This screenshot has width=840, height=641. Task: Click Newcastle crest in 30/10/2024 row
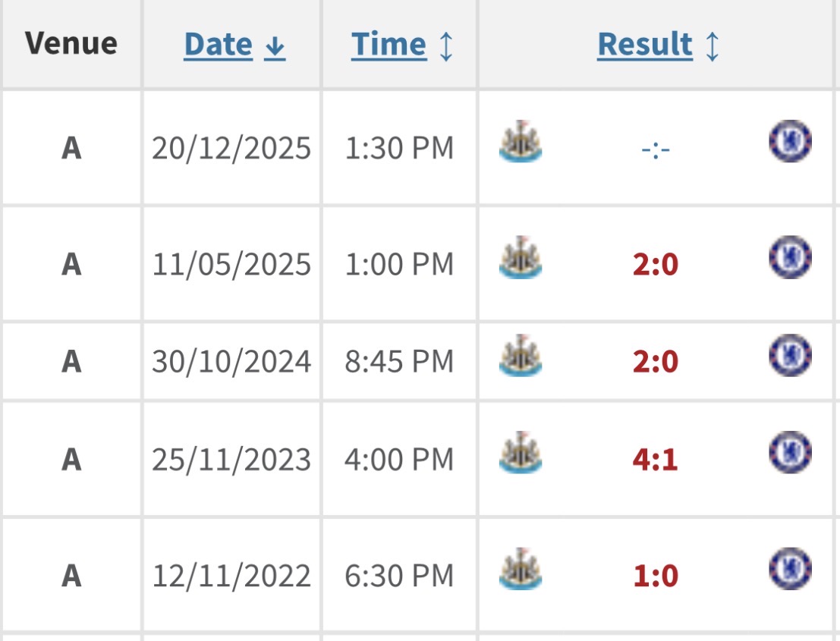click(521, 356)
